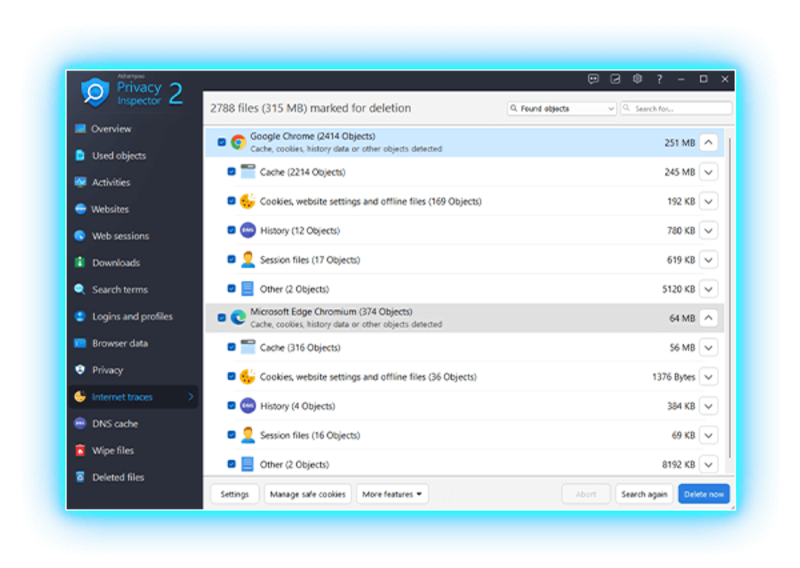This screenshot has height=568, width=800.
Task: Collapse the Microsoft Edge Chromium group
Action: coord(709,318)
